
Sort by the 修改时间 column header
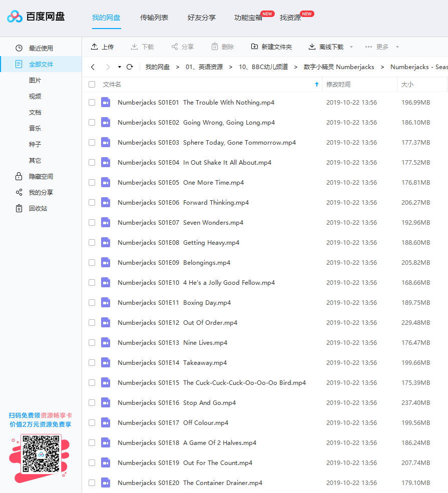click(x=338, y=84)
